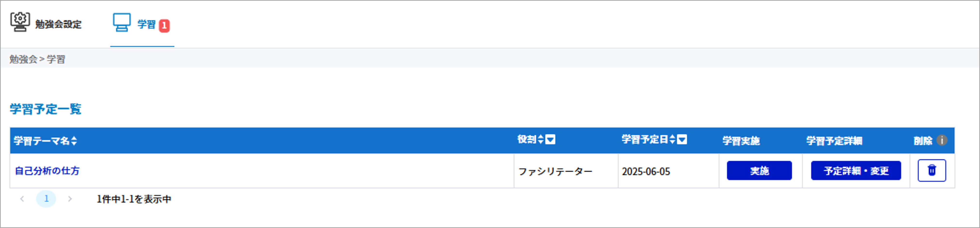Click the 勉強会設定 gear monitor icon
Screen dimensions: 980x228
20,22
